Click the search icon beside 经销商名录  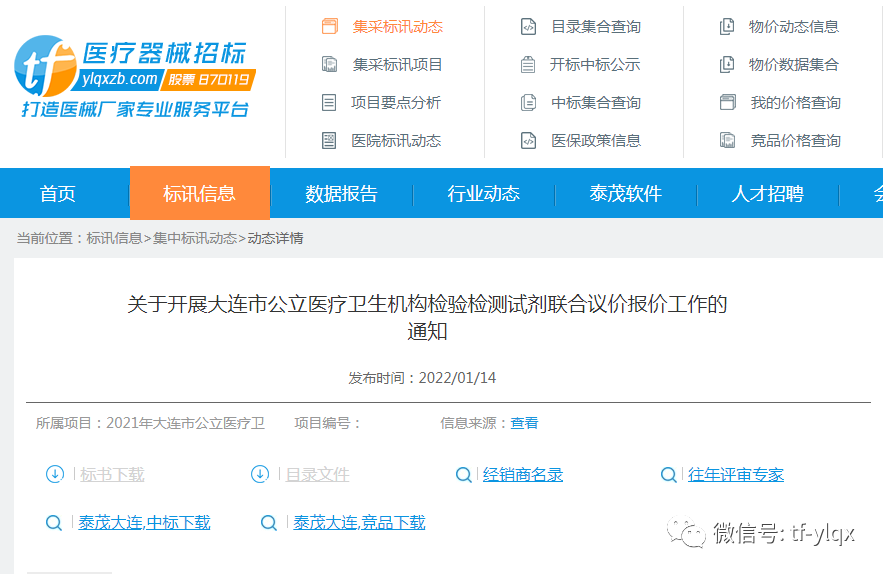463,474
